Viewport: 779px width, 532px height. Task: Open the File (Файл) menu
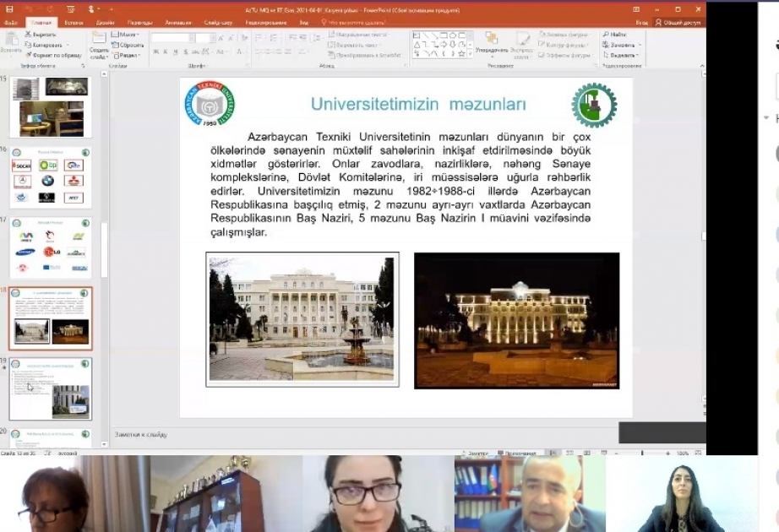[10, 22]
